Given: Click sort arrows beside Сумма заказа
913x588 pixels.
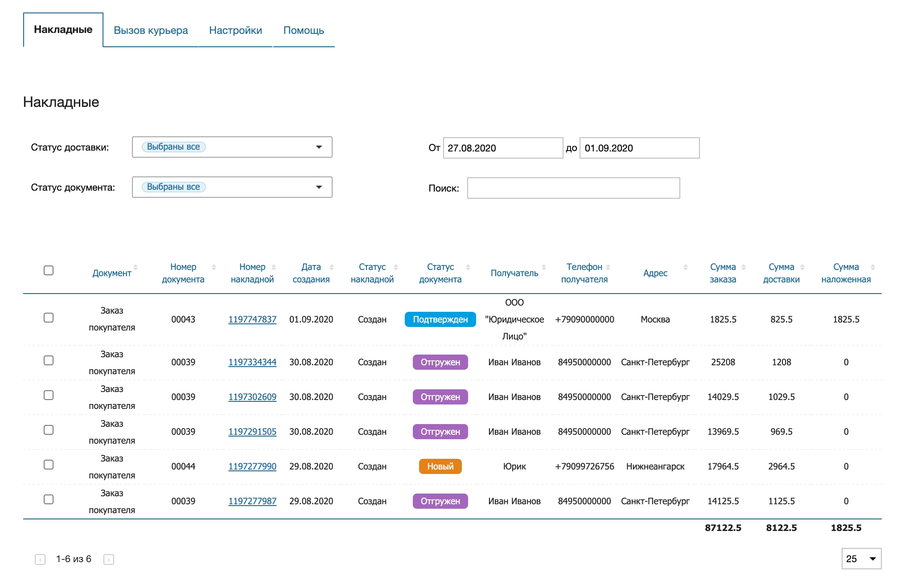Looking at the screenshot, I should pos(744,267).
